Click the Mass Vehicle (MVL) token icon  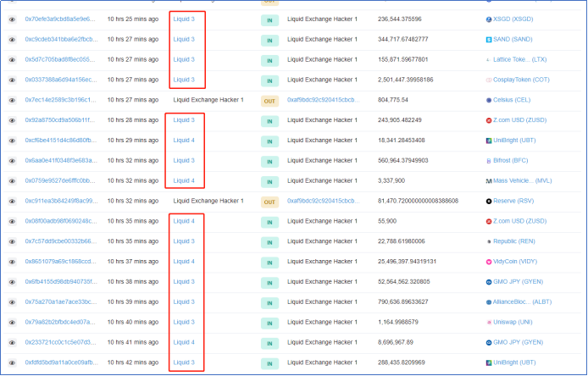click(489, 181)
